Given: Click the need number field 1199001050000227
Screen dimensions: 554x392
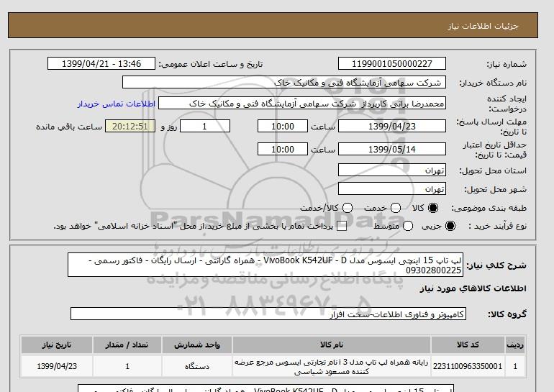Looking at the screenshot, I should [x=392, y=63].
